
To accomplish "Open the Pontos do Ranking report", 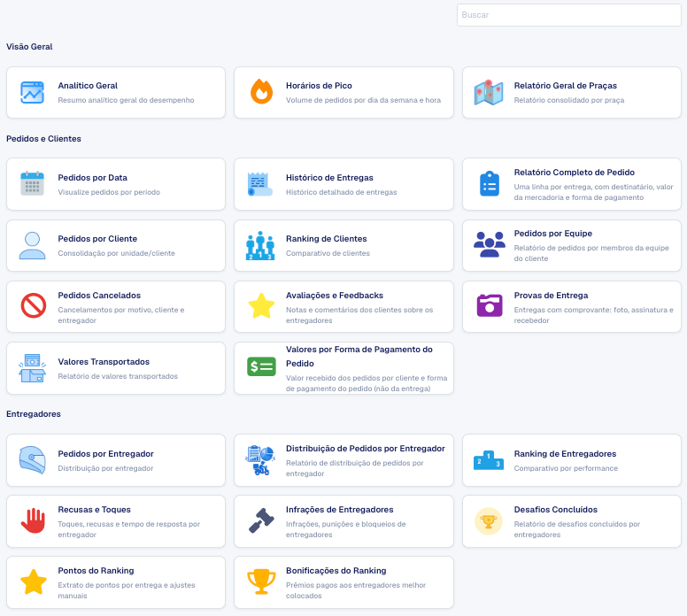I will click(116, 582).
